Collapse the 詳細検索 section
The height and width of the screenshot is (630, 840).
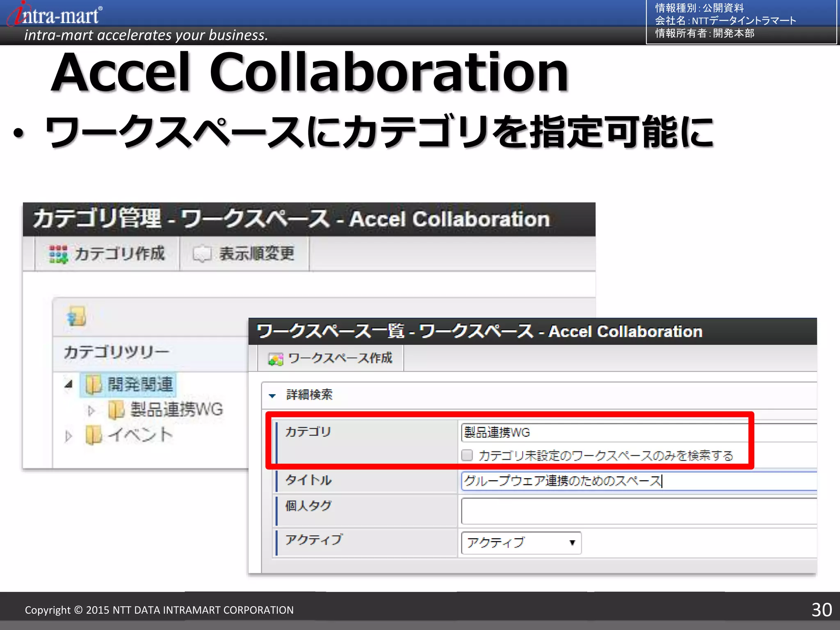[272, 396]
